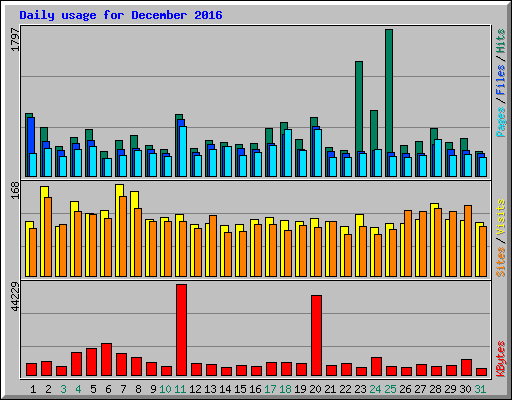Select the cyan Pages bar for day 11
This screenshot has width=512, height=400.
(183, 151)
